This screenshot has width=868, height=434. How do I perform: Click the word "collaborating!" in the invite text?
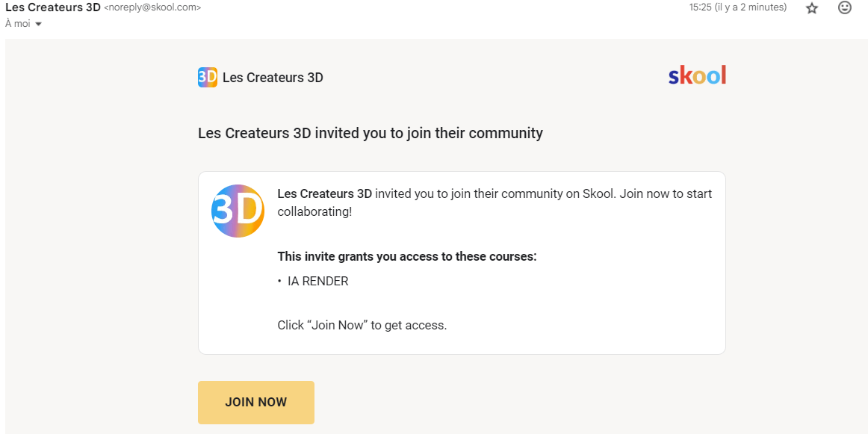click(x=314, y=212)
